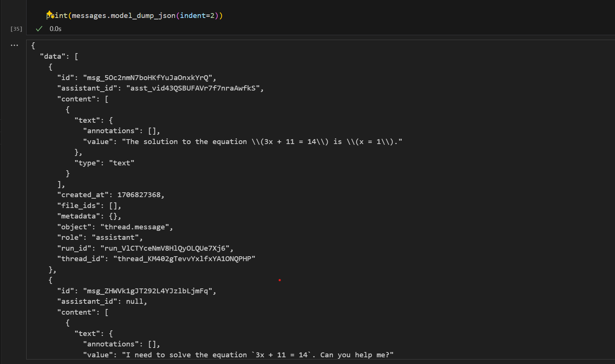Click the "type": "text" line

pyautogui.click(x=104, y=163)
